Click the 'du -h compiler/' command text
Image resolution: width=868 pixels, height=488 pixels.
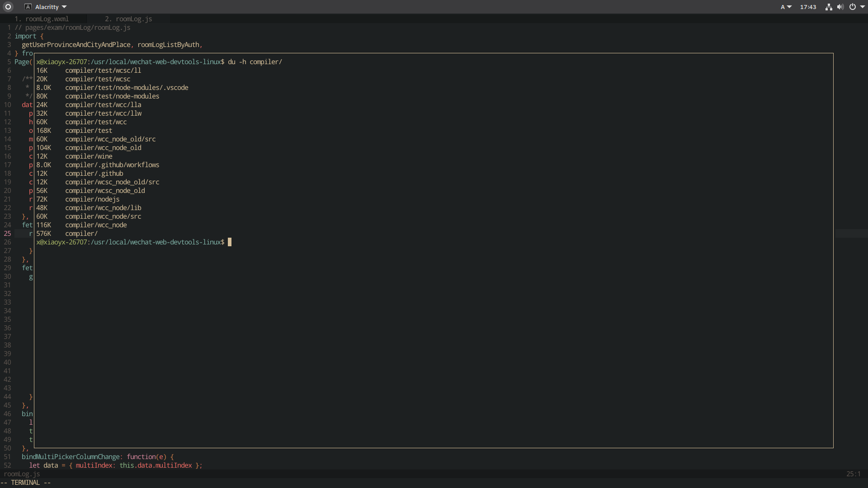click(255, 62)
